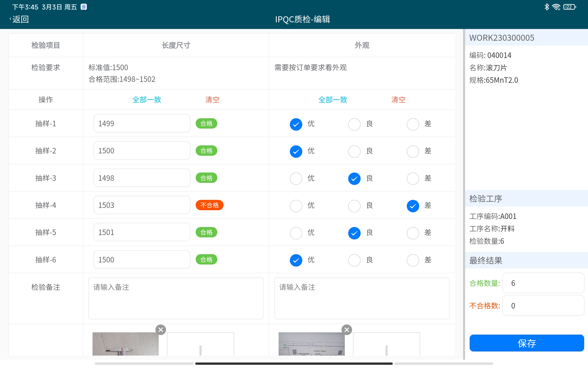Open the caliper measurement photo thumbnail
The width and height of the screenshot is (588, 368).
(x=126, y=344)
